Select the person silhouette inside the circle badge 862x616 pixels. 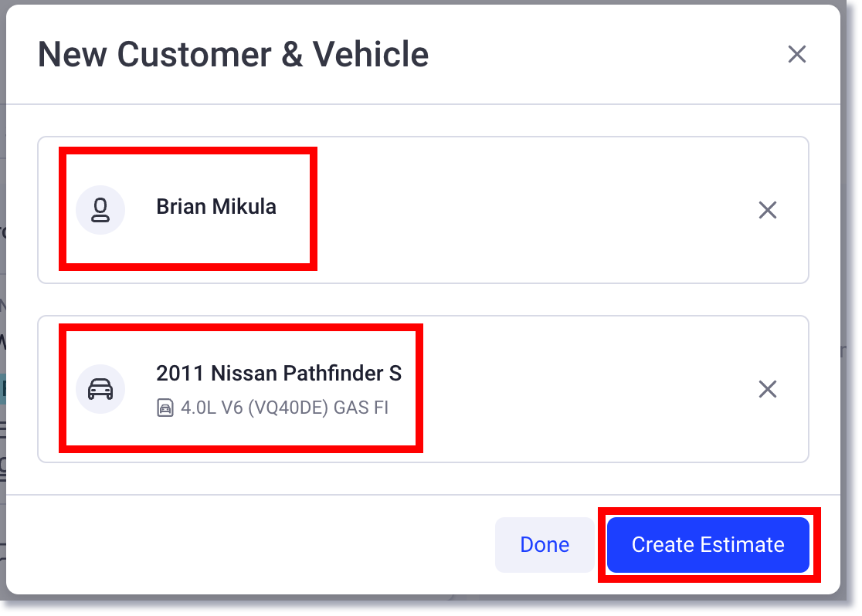(100, 209)
